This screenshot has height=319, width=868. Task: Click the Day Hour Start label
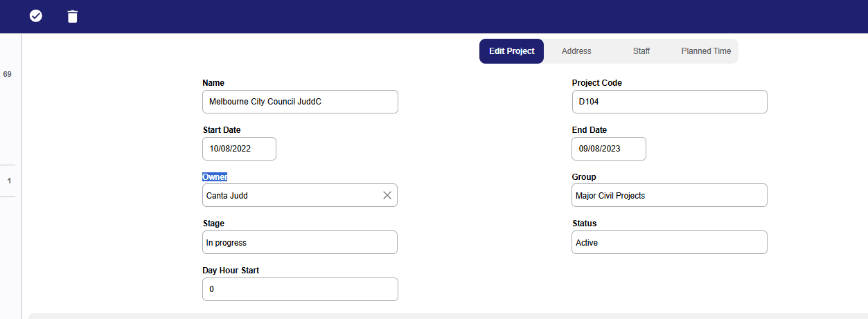pos(231,271)
